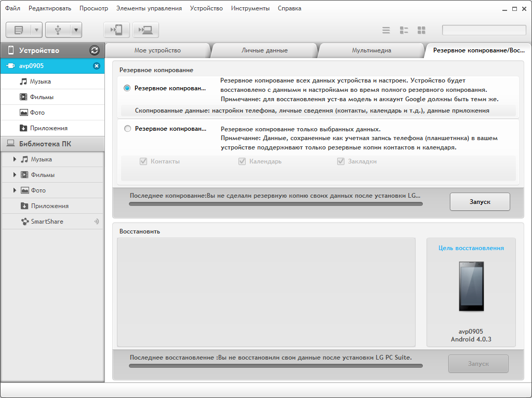The image size is (532, 398).
Task: Click the transfer-to-phone toolbar icon
Action: point(116,30)
